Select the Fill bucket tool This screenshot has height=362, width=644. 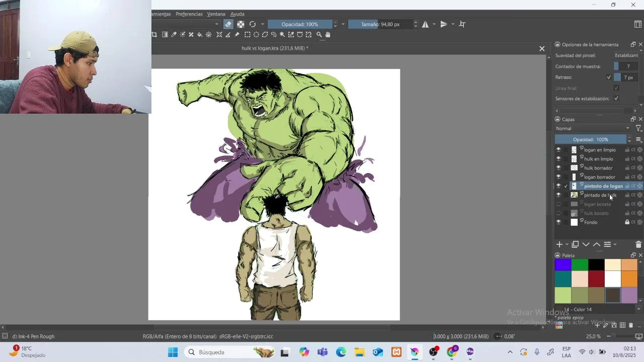tap(200, 35)
